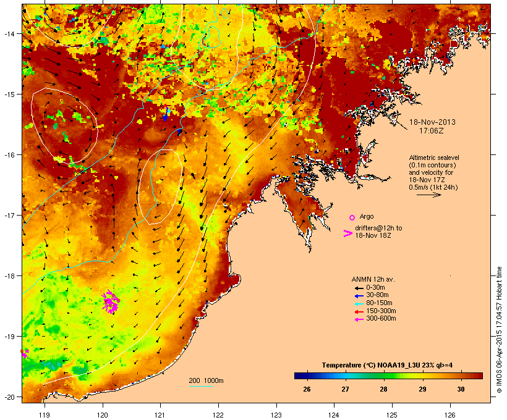Click the 'Altimetric sealevel' legend text

[434, 157]
